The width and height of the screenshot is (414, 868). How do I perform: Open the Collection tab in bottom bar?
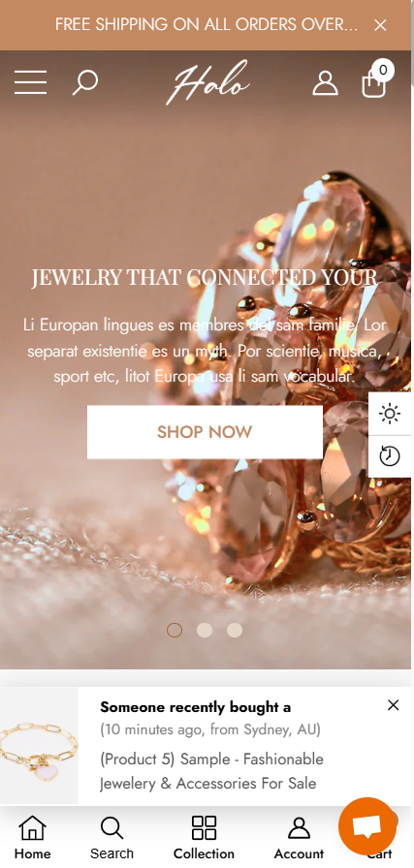coord(204,838)
